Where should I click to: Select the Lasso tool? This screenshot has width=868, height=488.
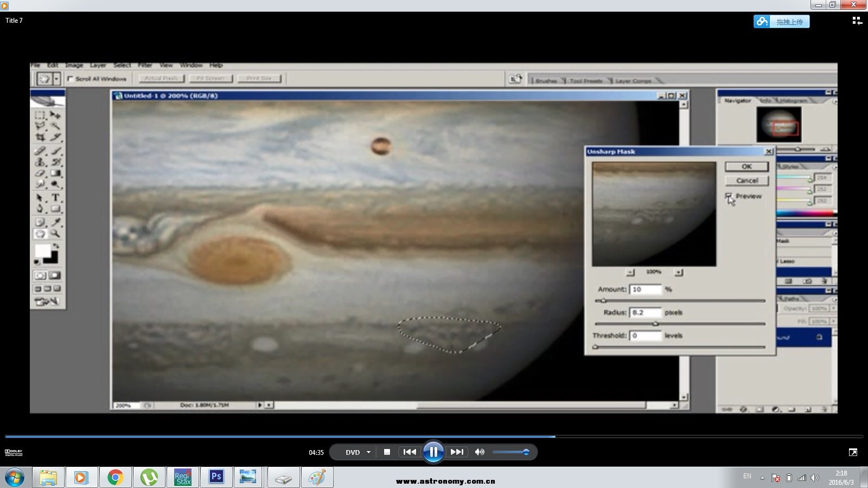[x=40, y=126]
